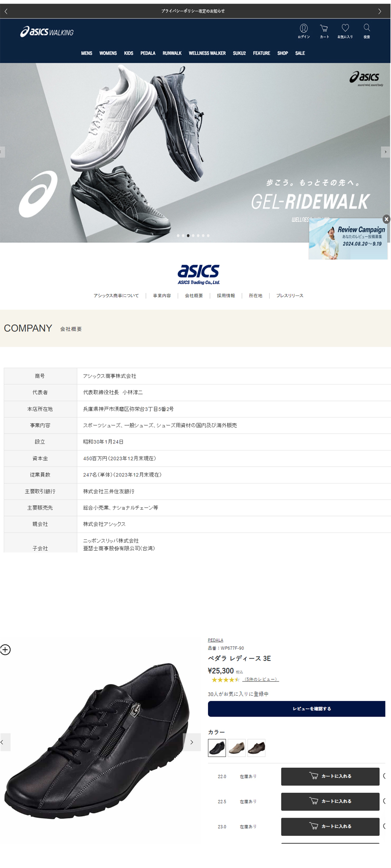Add size 22.5 to cart
391x868 pixels.
tap(330, 802)
